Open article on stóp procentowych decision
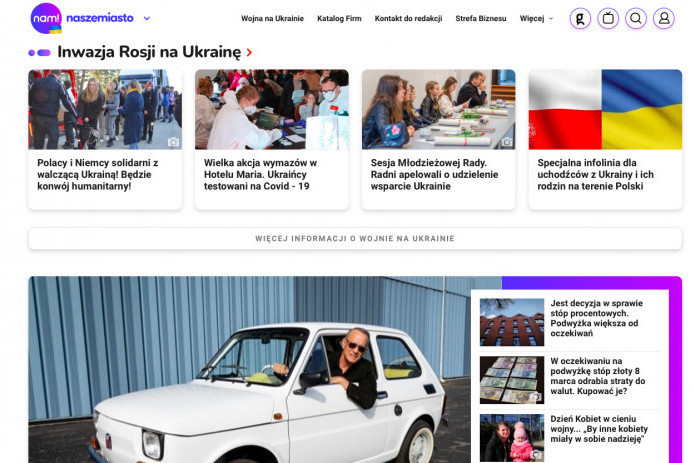 596,318
